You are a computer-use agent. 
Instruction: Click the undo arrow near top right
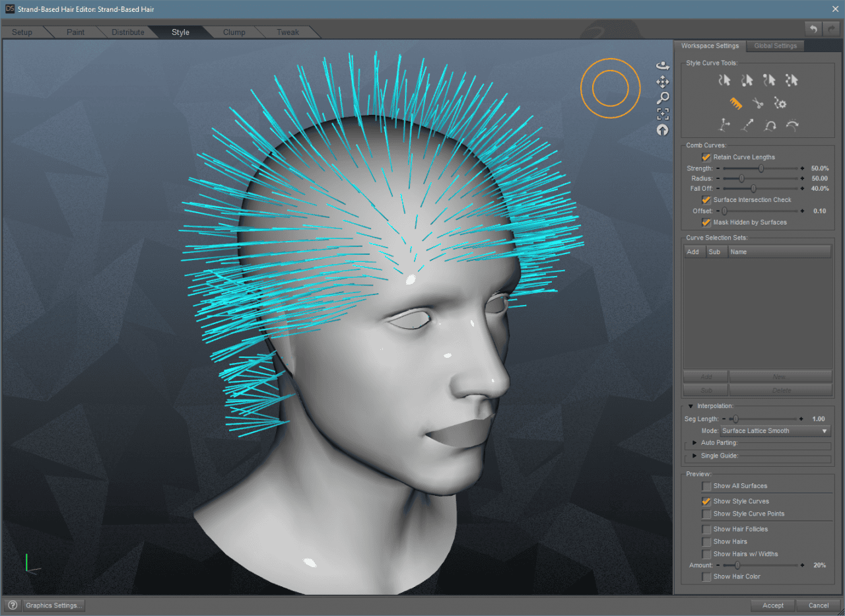(x=813, y=29)
